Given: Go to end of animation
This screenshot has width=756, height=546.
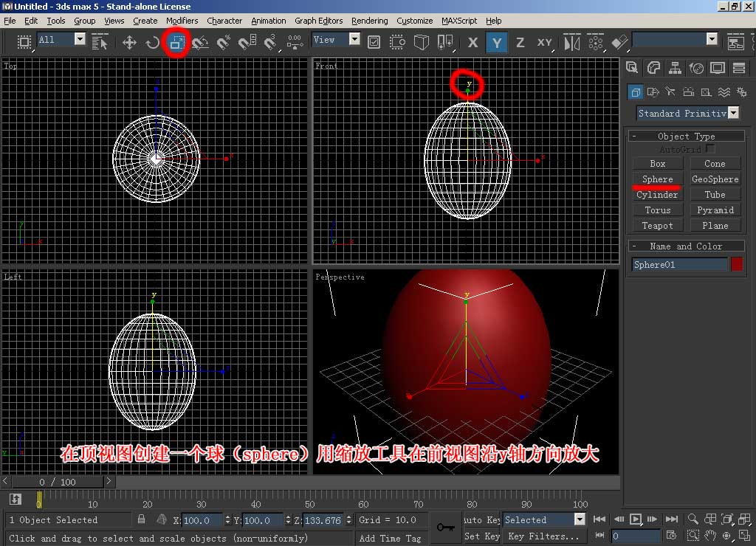Looking at the screenshot, I should [x=672, y=519].
